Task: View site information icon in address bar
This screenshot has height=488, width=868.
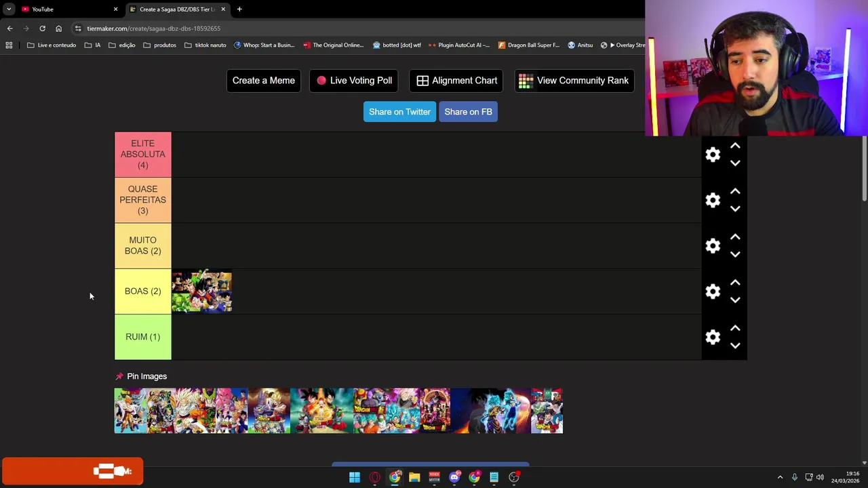Action: coord(78,28)
